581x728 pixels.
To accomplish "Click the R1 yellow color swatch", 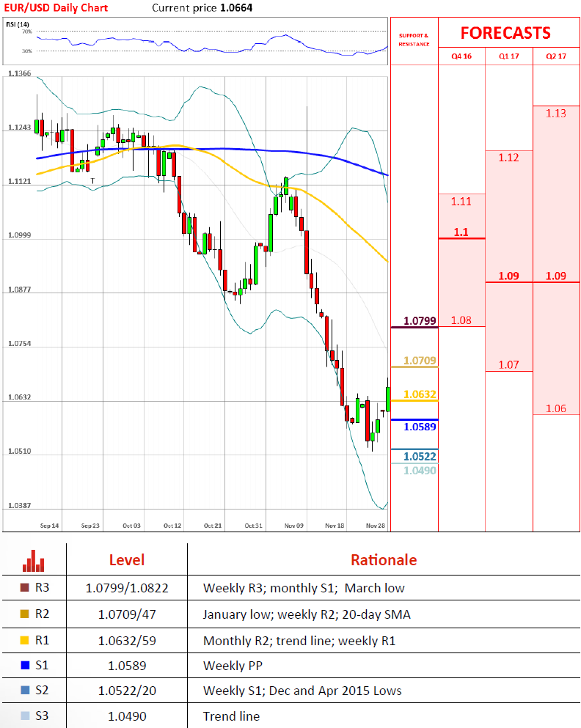I will point(25,641).
